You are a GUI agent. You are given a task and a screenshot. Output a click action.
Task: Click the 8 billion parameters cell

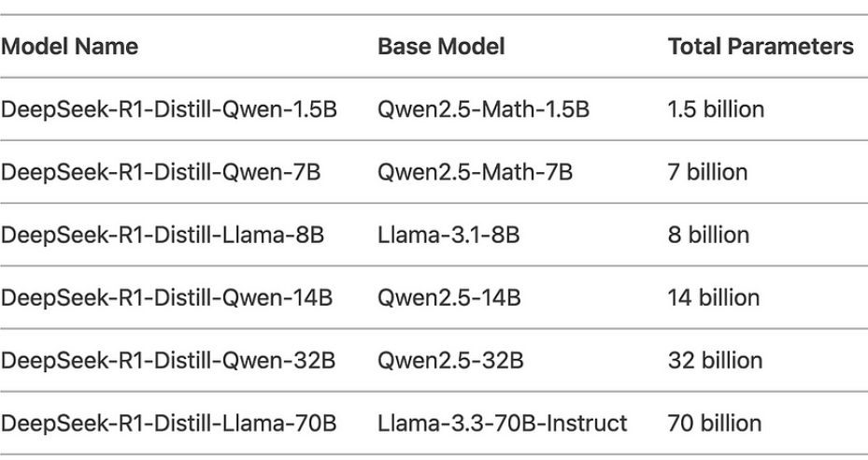(x=708, y=235)
